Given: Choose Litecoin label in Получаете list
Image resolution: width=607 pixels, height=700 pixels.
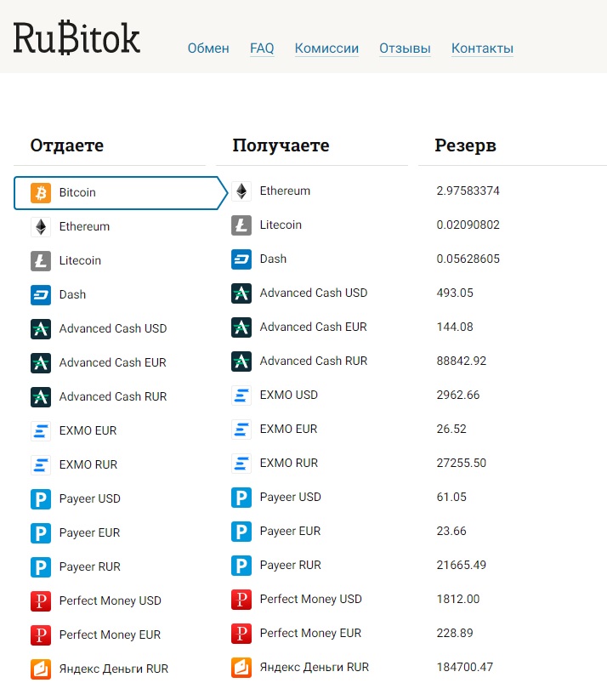Looking at the screenshot, I should click(x=281, y=225).
